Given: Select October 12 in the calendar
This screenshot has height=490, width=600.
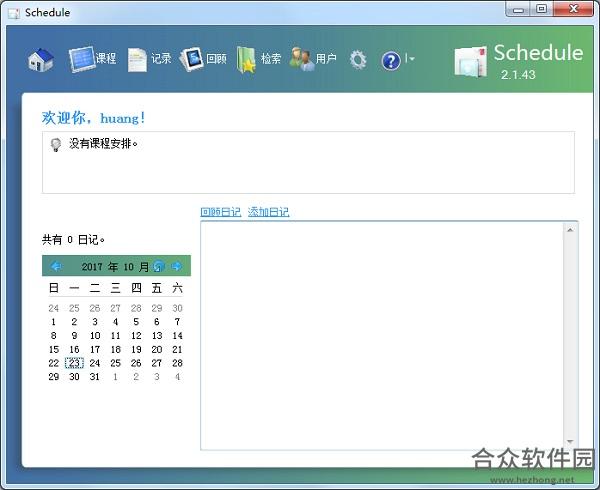Looking at the screenshot, I should [136, 336].
